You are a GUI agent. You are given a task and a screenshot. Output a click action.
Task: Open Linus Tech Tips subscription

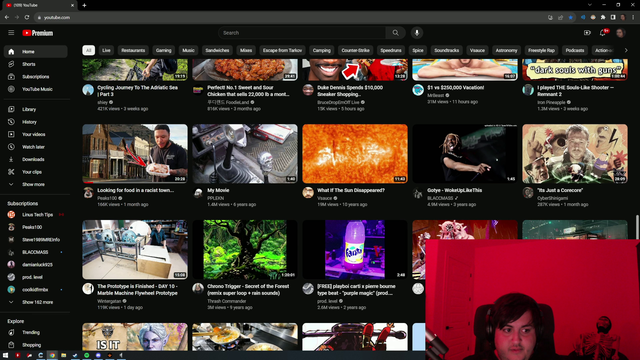36,215
